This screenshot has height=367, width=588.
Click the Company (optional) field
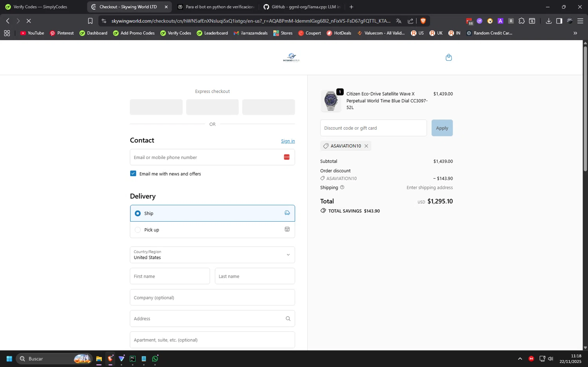(x=212, y=298)
